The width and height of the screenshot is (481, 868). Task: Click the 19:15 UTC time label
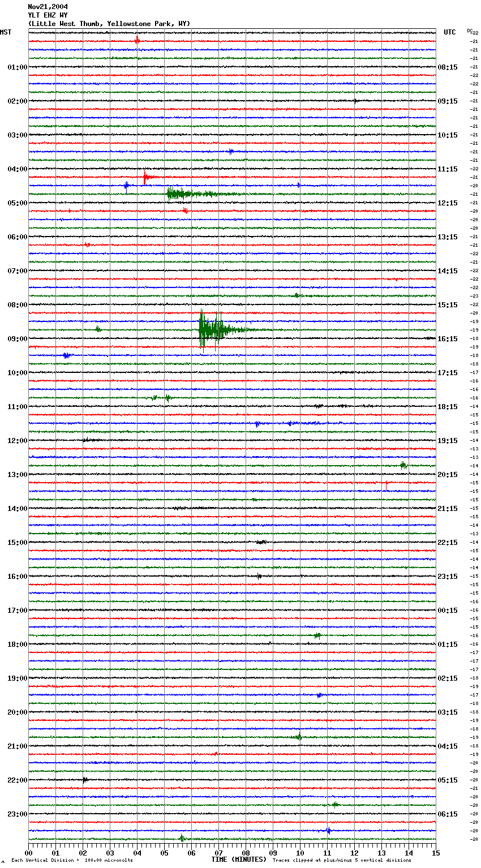click(448, 441)
